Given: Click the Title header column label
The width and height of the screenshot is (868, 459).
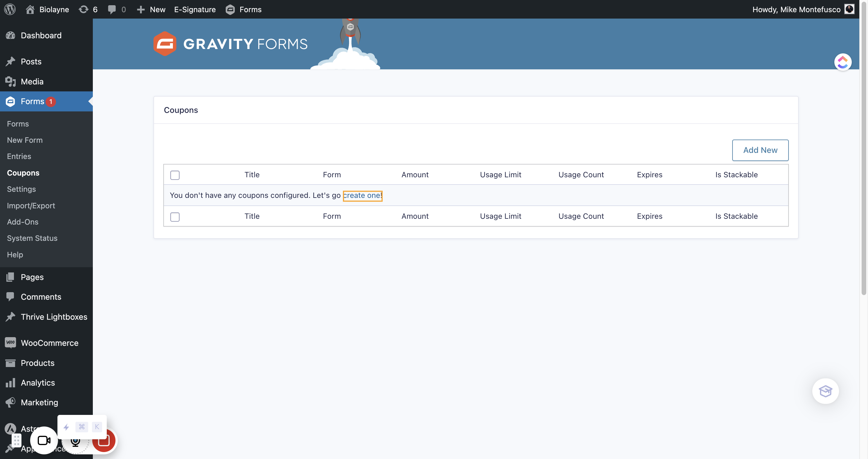Looking at the screenshot, I should 252,175.
